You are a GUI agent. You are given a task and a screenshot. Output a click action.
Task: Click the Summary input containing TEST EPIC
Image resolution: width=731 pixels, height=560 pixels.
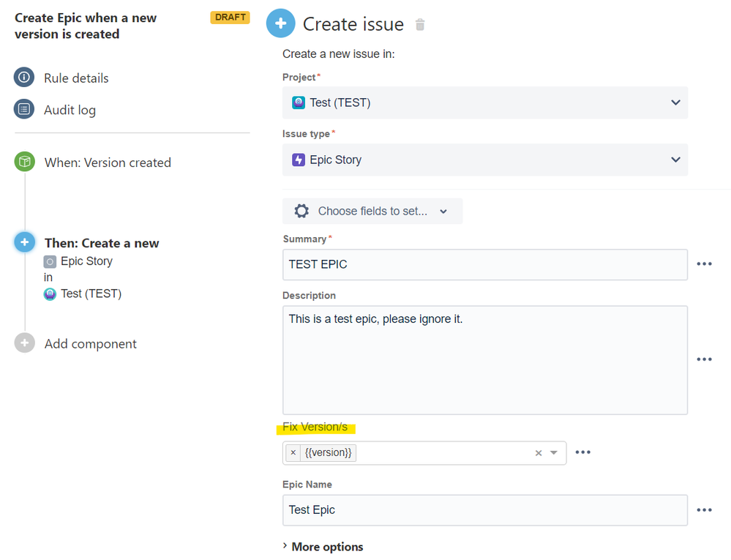pos(485,264)
